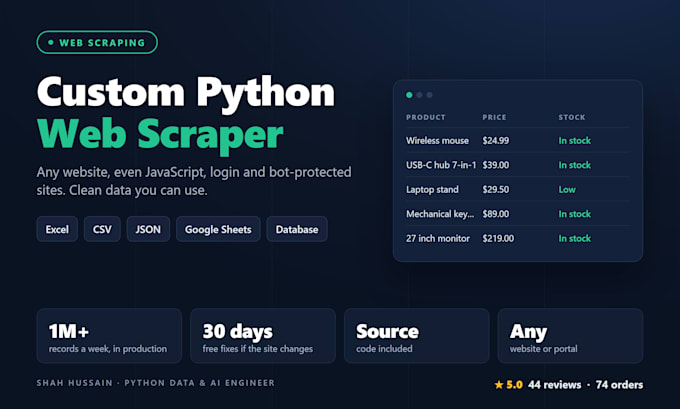
Task: Select the CSV format chip
Action: [102, 229]
